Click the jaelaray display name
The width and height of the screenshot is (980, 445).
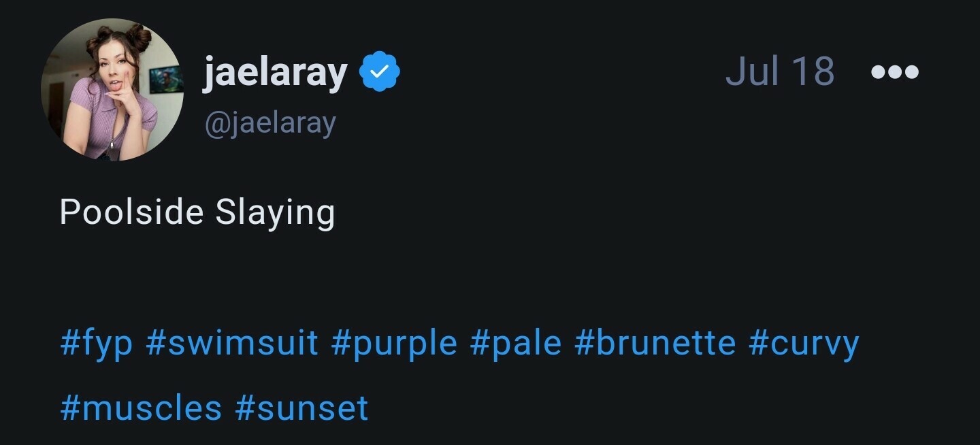pos(275,72)
